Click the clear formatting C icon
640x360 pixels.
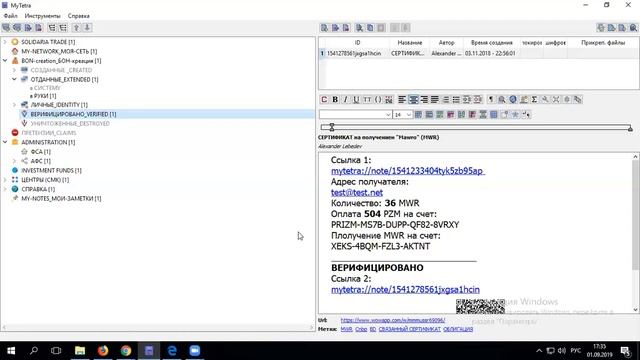coord(324,99)
